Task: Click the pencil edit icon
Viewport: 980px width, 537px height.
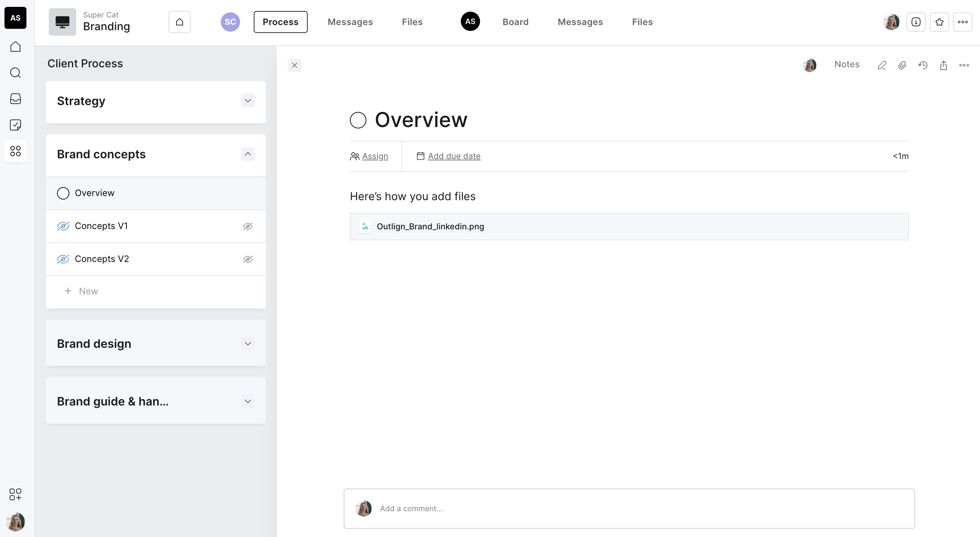Action: coord(882,66)
